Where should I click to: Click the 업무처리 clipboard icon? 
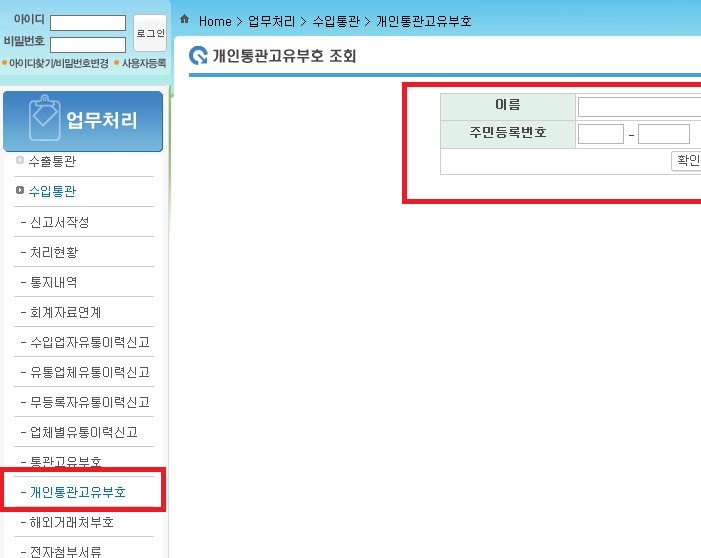coord(44,118)
